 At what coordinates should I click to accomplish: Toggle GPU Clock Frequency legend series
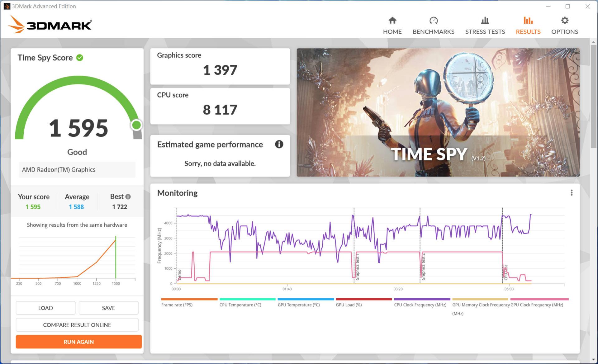[537, 305]
